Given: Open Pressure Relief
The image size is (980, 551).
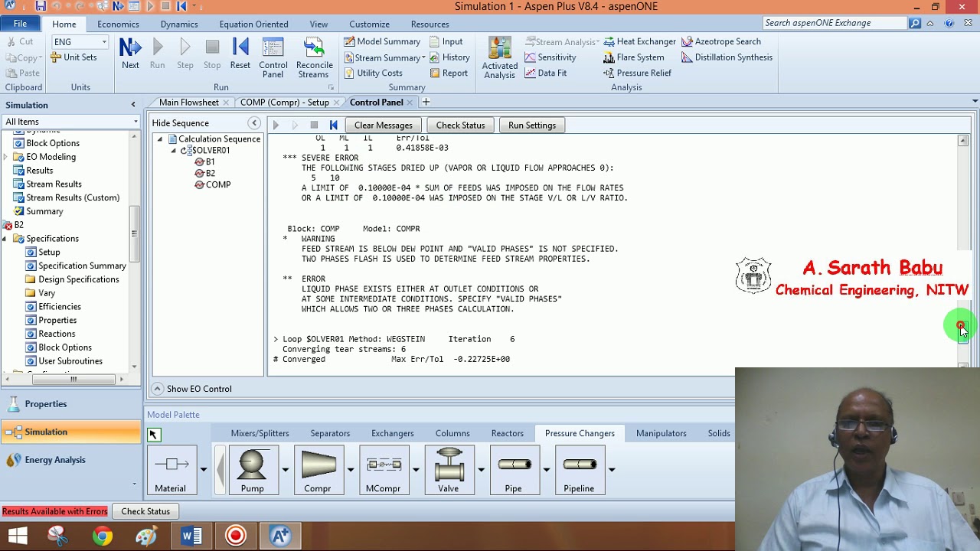Looking at the screenshot, I should point(638,73).
